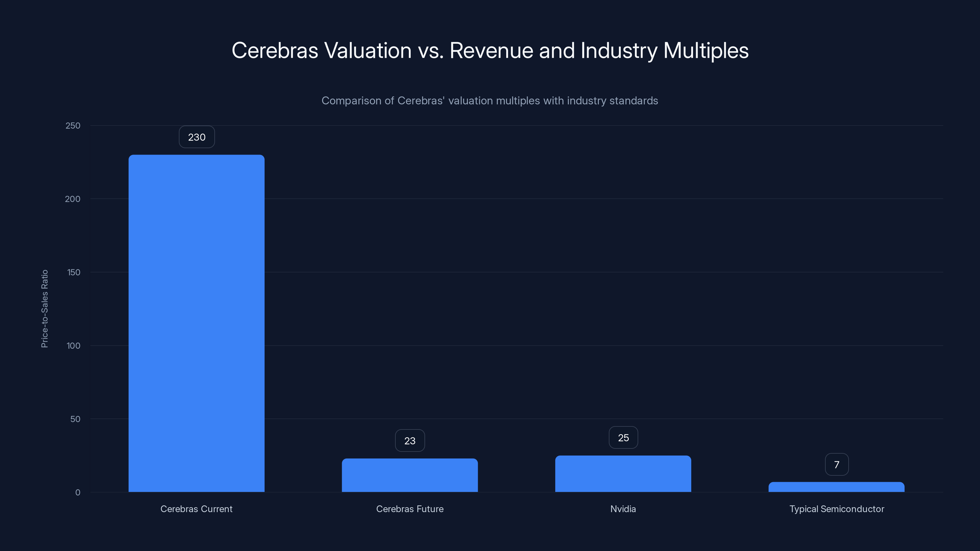Image resolution: width=980 pixels, height=551 pixels.
Task: Select the Cerebras Current axis label
Action: click(196, 509)
